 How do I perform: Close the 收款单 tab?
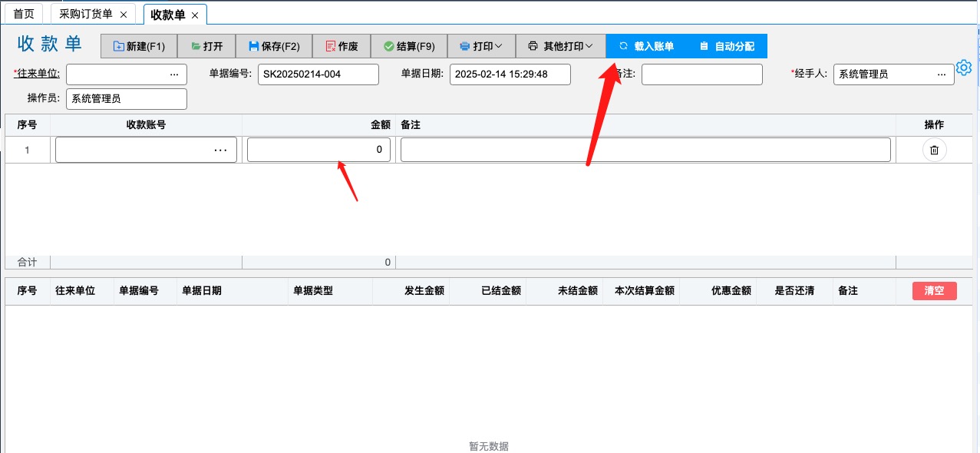pos(195,15)
